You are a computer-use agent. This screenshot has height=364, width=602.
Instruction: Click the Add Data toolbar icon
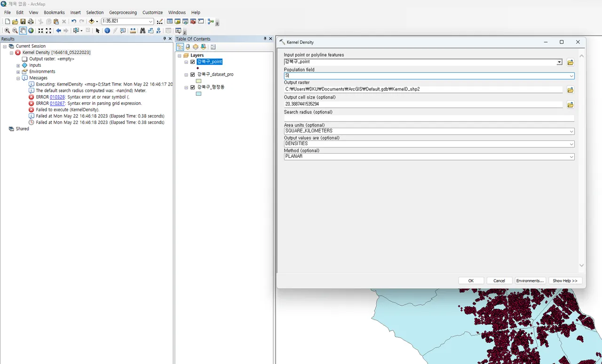[91, 22]
